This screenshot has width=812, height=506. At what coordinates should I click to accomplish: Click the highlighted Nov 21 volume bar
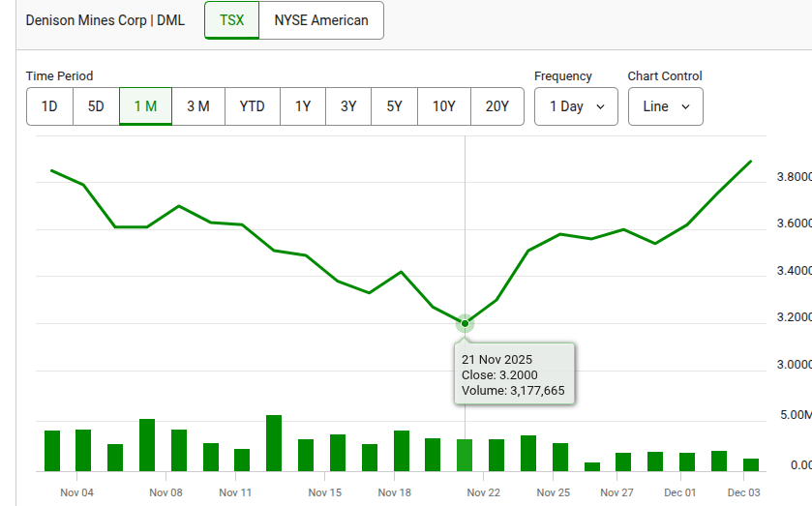click(x=465, y=456)
